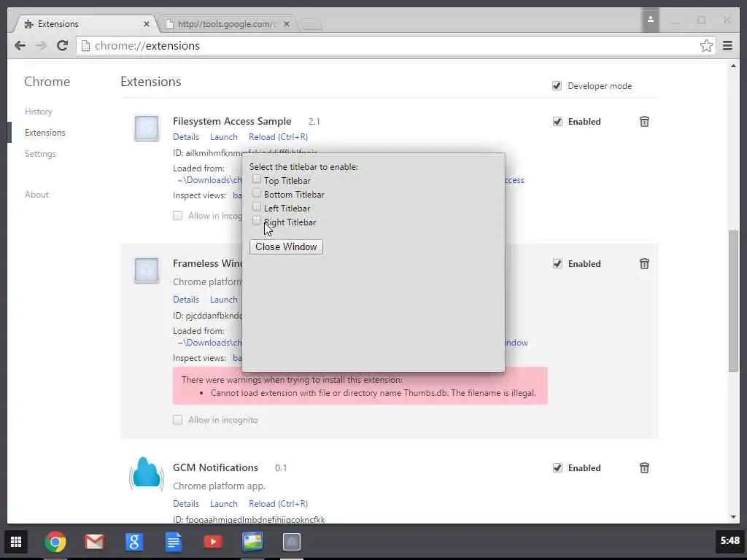747x560 pixels.
Task: Open Details for Filesystem Access Sample
Action: [x=186, y=137]
